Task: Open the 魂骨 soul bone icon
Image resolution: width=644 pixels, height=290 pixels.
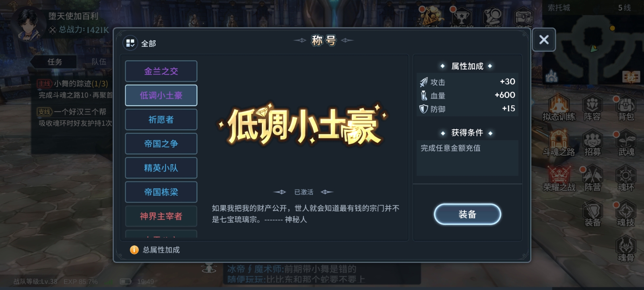Action: click(x=626, y=249)
